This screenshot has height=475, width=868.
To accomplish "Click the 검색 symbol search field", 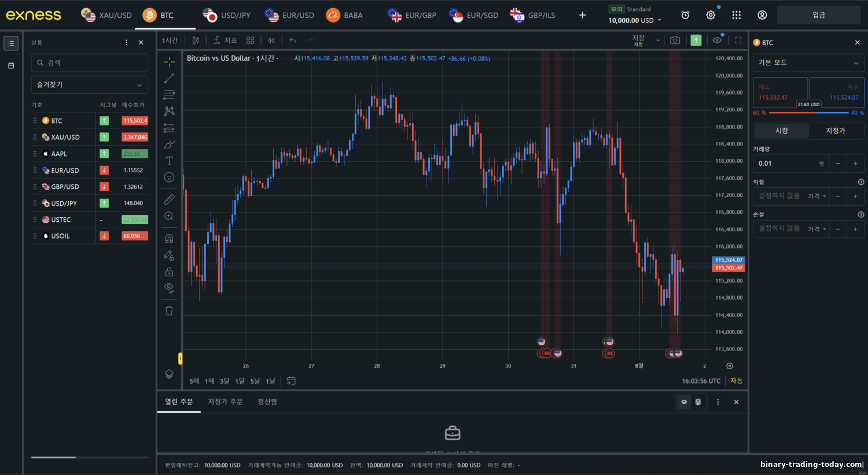I will click(x=90, y=63).
